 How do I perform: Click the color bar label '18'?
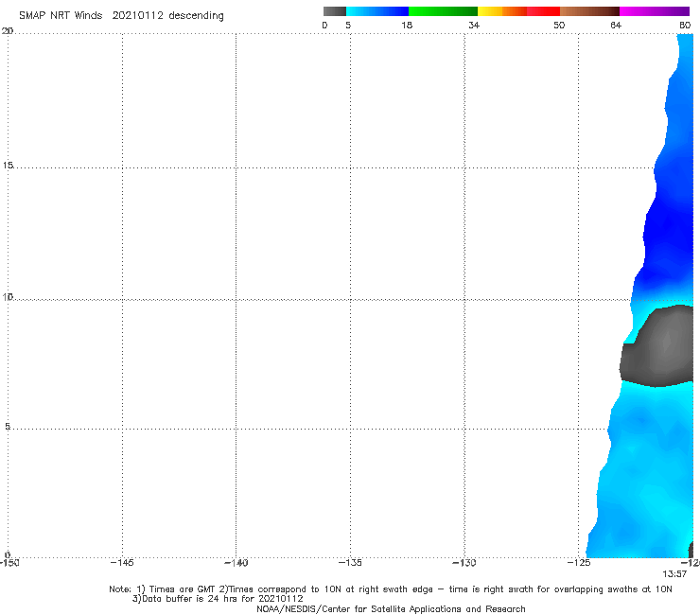point(407,25)
